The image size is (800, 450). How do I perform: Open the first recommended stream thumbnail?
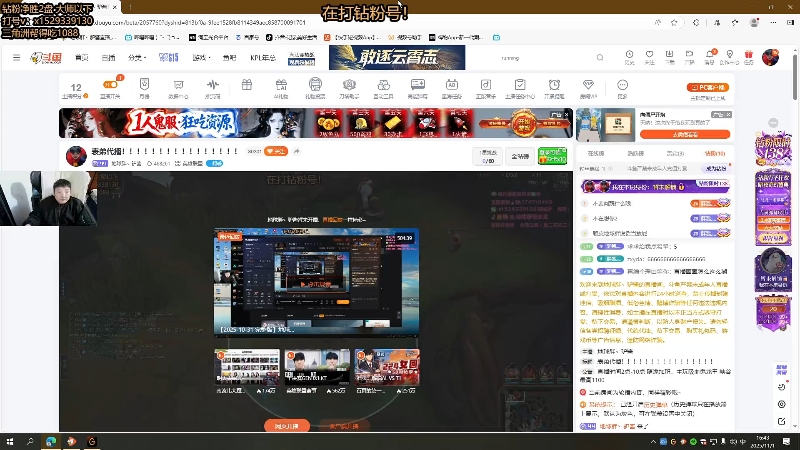tap(247, 367)
